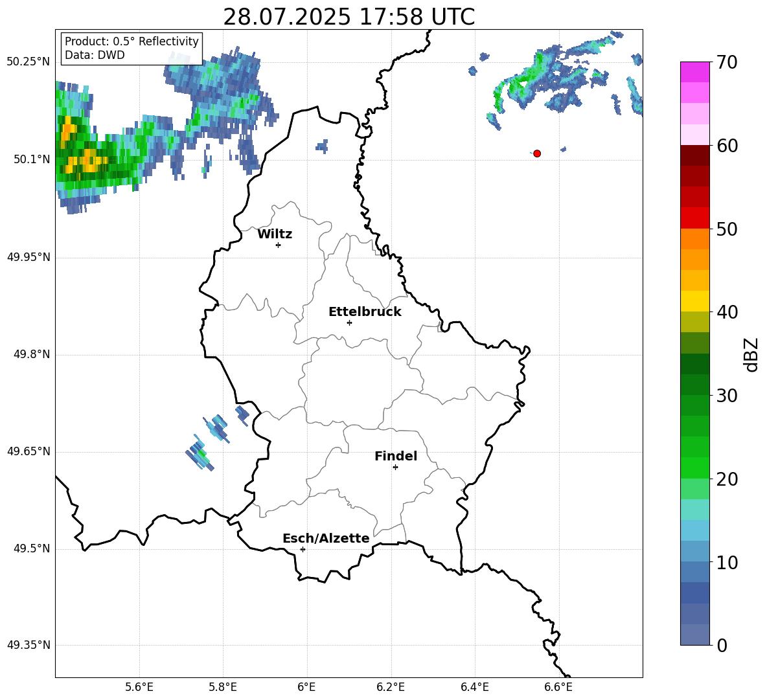Screen dimensions: 767x700
Task: Click the 20 label on the colorbar
Action: (x=727, y=479)
